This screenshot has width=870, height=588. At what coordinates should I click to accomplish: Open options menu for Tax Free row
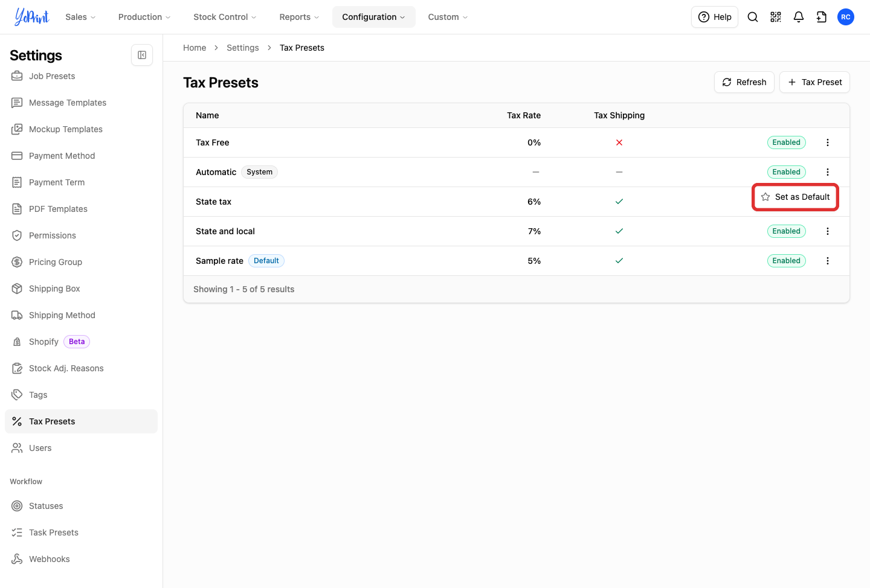(x=828, y=142)
